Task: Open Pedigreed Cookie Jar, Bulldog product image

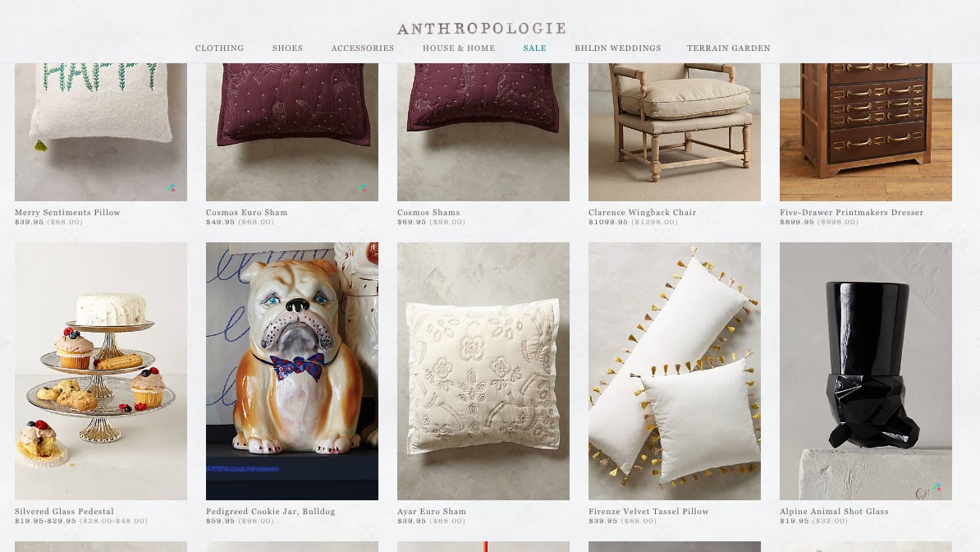Action: click(x=292, y=371)
